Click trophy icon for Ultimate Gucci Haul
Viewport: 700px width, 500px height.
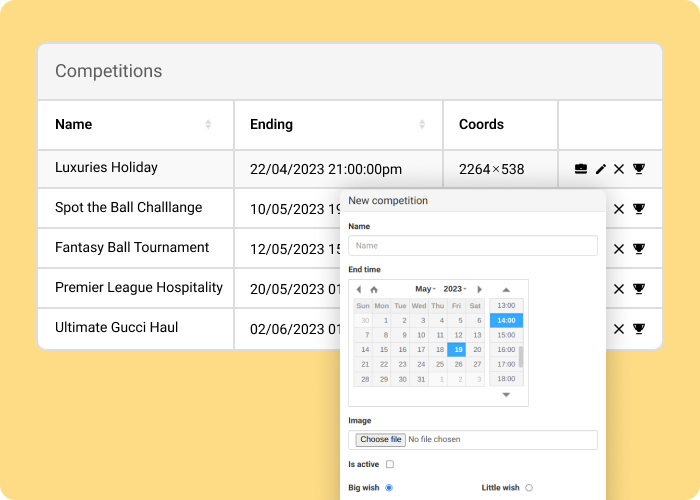[639, 329]
